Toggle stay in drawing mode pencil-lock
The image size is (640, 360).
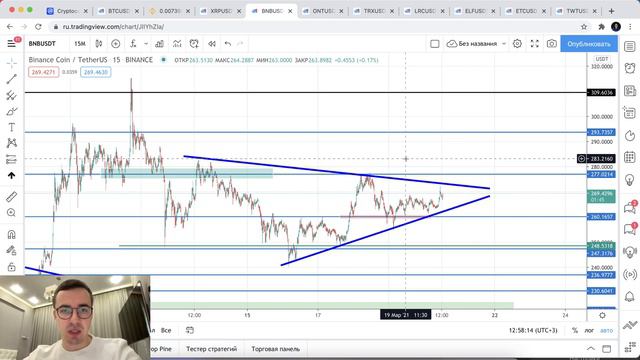pos(11,250)
